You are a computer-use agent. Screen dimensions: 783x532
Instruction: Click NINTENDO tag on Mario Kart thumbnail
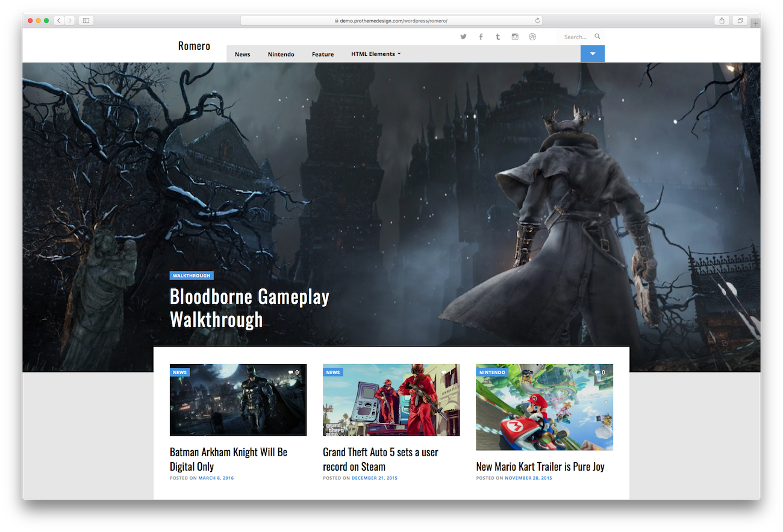[x=492, y=372]
